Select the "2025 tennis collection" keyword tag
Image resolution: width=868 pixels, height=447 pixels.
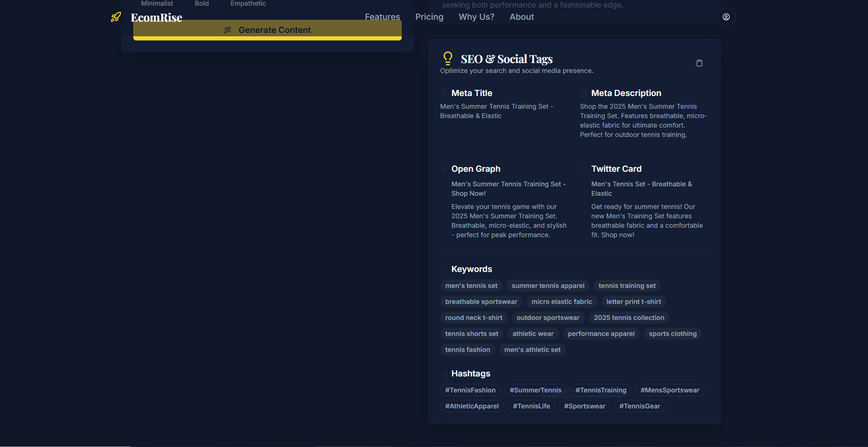click(629, 318)
